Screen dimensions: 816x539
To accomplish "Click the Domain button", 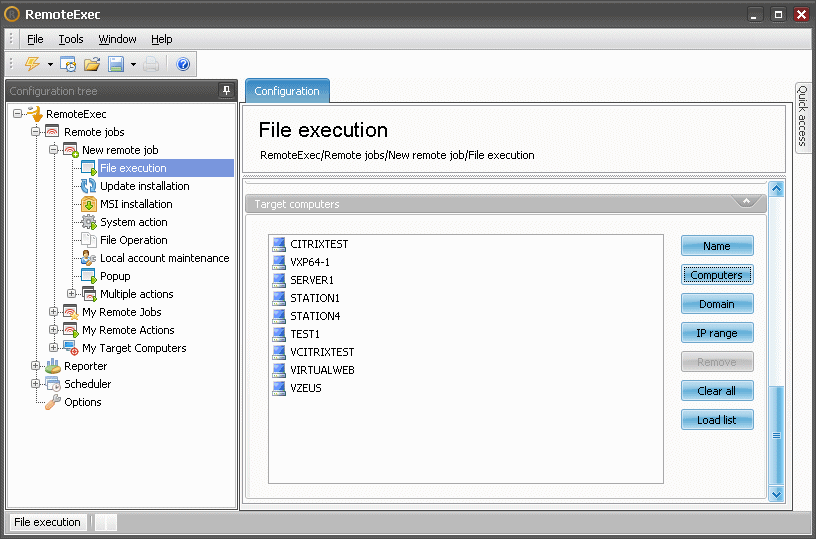I will (717, 304).
